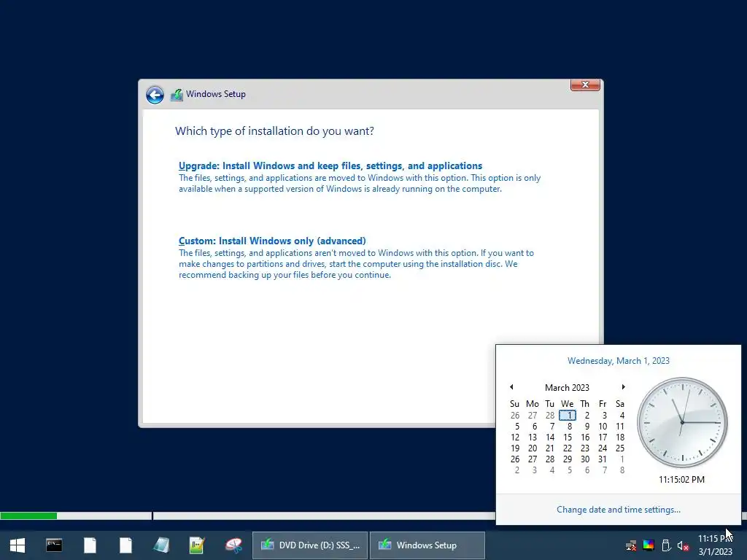Open the Start menu
The width and height of the screenshot is (747, 560).
(x=18, y=545)
